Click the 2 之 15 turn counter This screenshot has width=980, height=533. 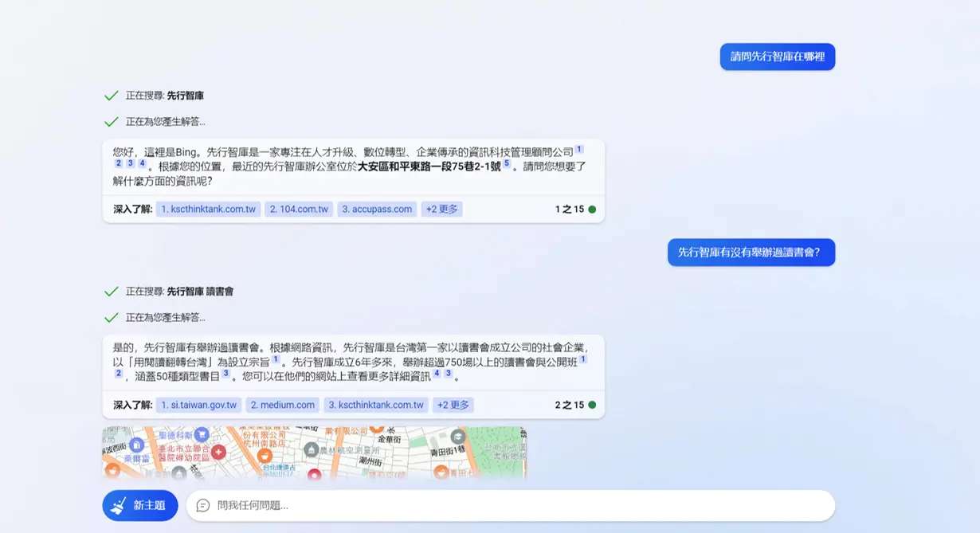[x=570, y=405]
